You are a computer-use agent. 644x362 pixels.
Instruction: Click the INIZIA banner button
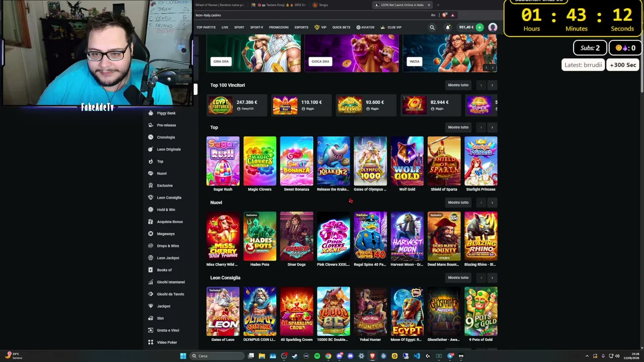[x=415, y=61]
